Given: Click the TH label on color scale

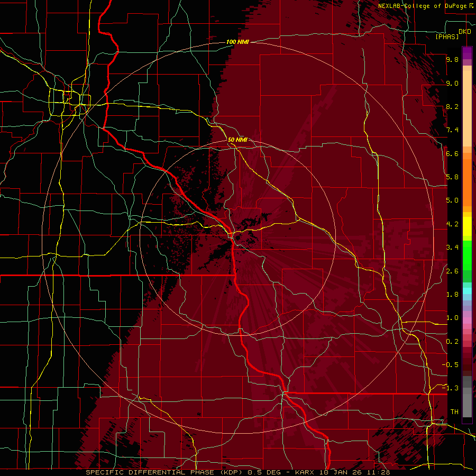Looking at the screenshot, I should pos(454,412).
